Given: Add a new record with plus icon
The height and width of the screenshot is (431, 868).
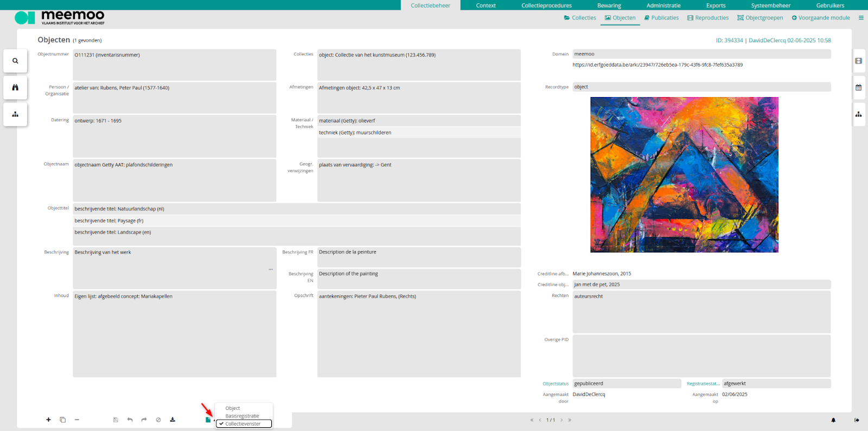Looking at the screenshot, I should [48, 420].
